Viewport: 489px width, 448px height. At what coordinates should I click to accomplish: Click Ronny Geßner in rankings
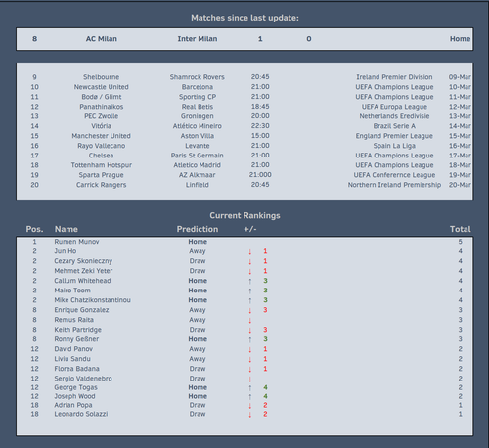(x=76, y=339)
